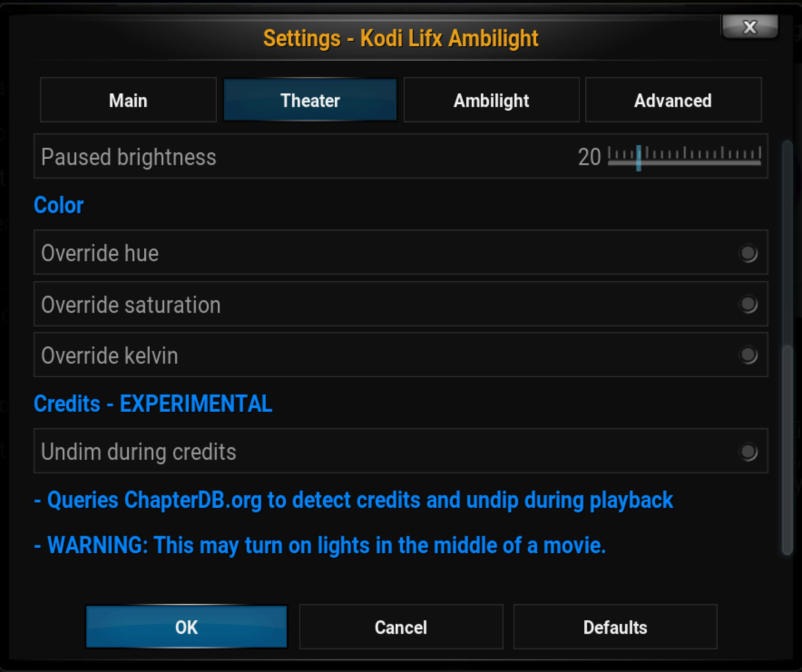
Task: Restore Defaults for the addon settings
Action: click(616, 627)
